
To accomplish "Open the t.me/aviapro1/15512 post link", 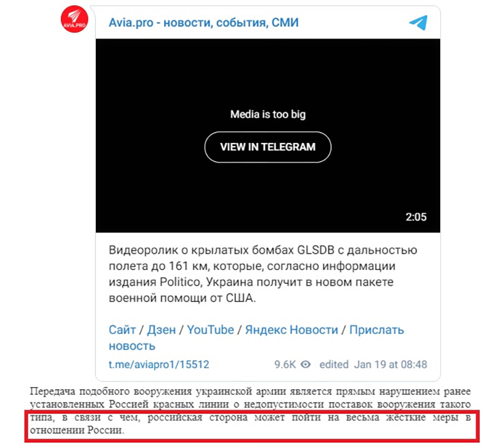I will [x=159, y=364].
